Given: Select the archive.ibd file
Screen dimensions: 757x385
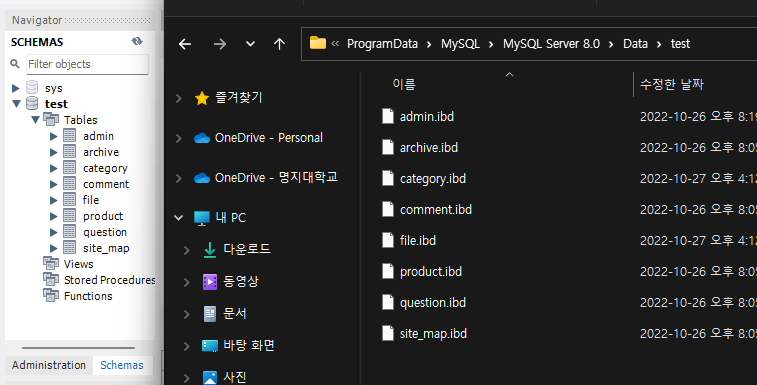Looking at the screenshot, I should click(429, 147).
